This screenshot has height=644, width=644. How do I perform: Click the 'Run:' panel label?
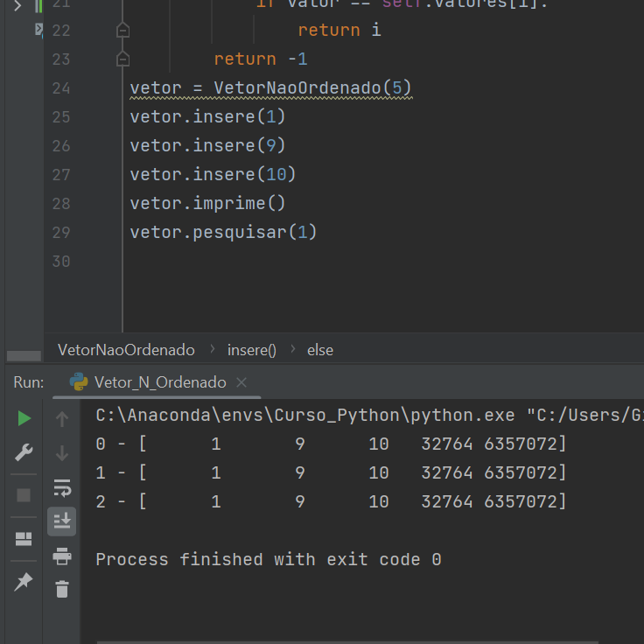[x=28, y=382]
